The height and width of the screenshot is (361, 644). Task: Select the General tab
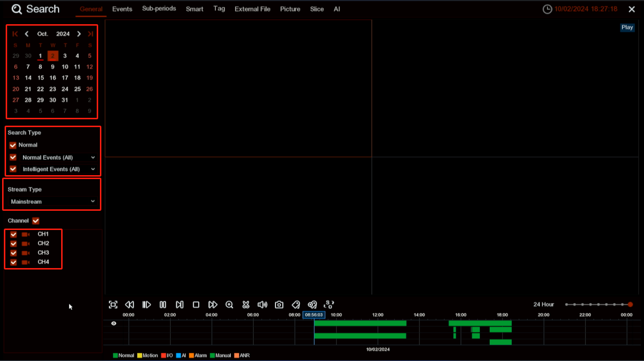tap(91, 9)
